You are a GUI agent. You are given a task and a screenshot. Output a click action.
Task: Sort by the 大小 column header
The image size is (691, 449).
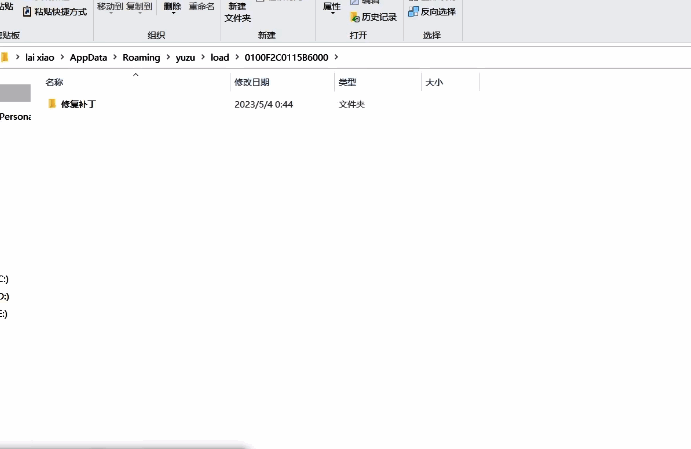click(434, 82)
